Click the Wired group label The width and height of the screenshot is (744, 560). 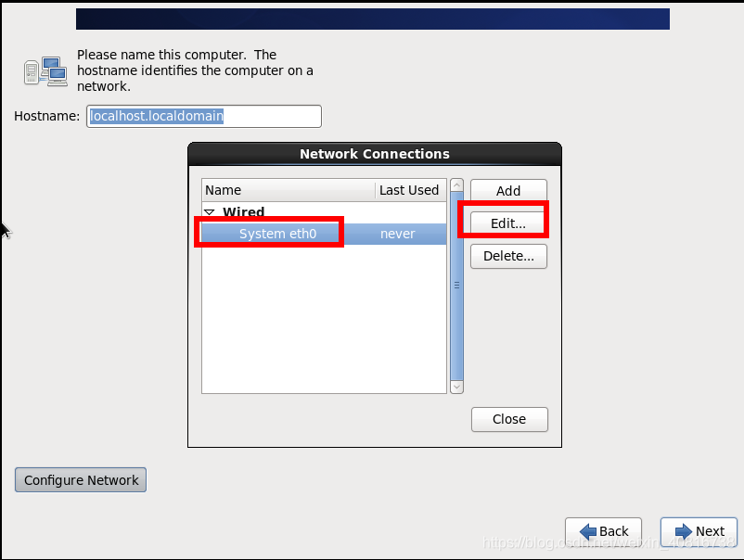pos(243,211)
